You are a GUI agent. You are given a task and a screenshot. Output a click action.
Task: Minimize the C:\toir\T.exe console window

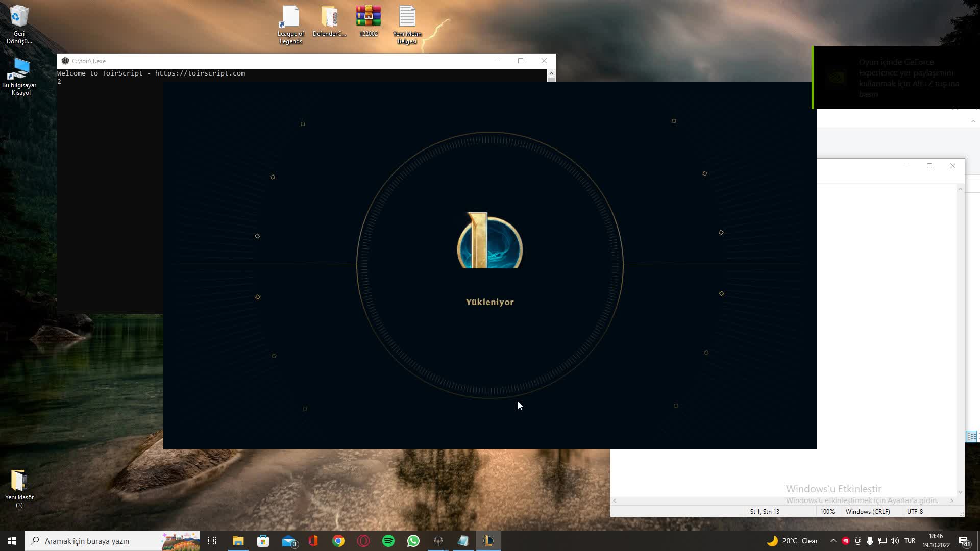[x=497, y=61]
